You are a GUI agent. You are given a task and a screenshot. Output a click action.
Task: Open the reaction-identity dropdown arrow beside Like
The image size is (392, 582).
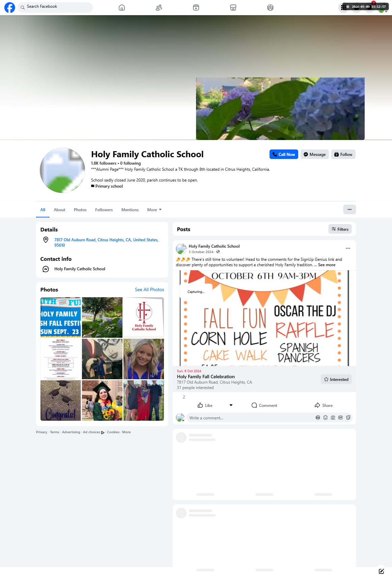(231, 405)
